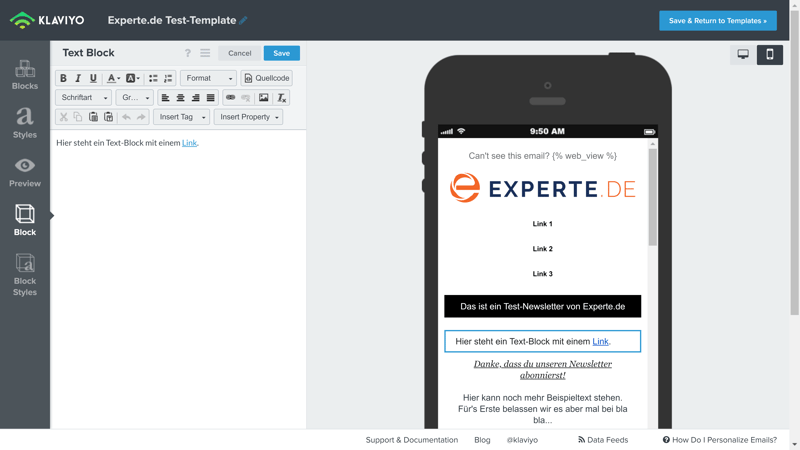Image resolution: width=800 pixels, height=450 pixels.
Task: Click Save & Return to Templates
Action: pyautogui.click(x=717, y=20)
